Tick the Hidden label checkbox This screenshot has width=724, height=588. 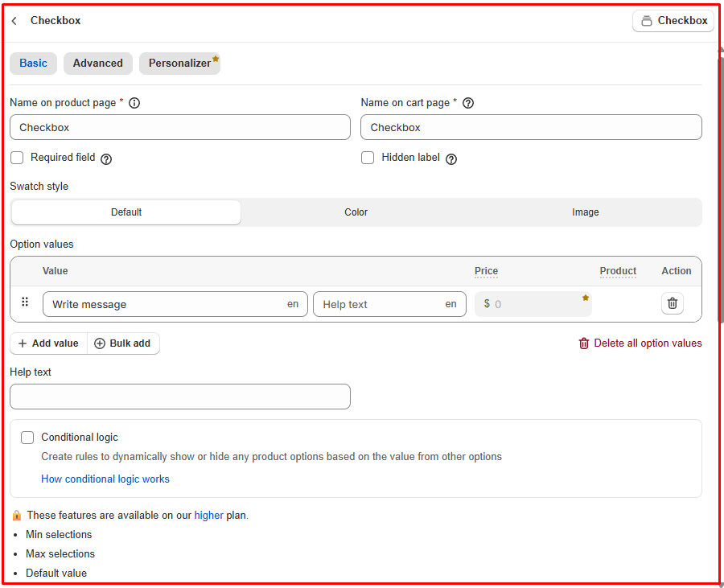pyautogui.click(x=368, y=158)
